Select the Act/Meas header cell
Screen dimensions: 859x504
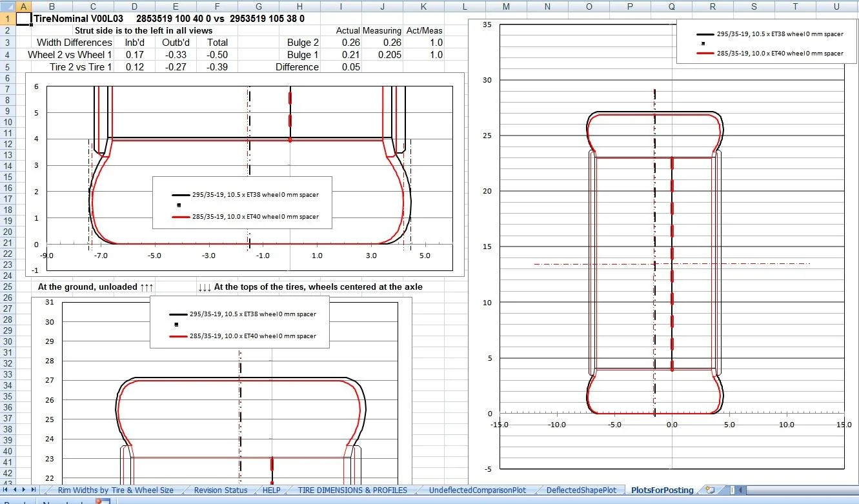click(x=423, y=30)
